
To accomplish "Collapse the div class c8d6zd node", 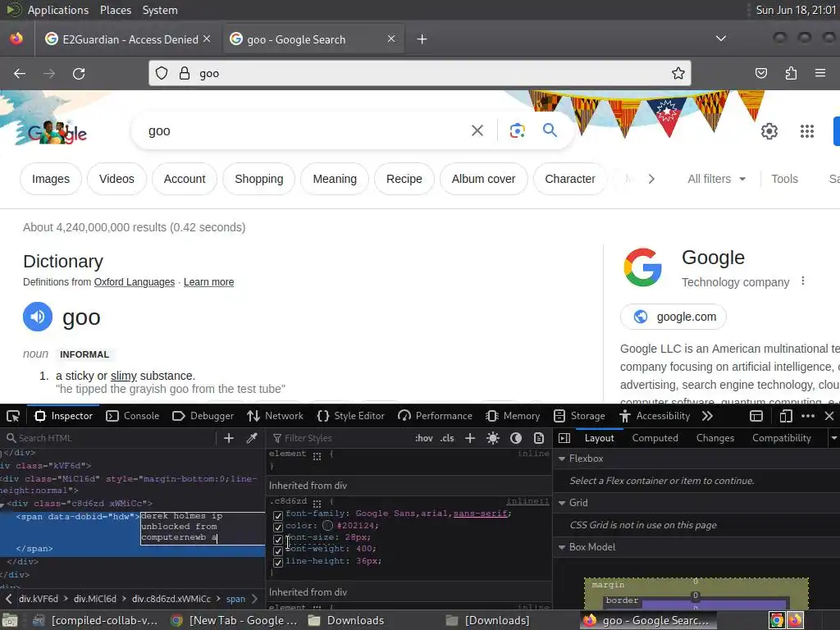I will pyautogui.click(x=2, y=504).
